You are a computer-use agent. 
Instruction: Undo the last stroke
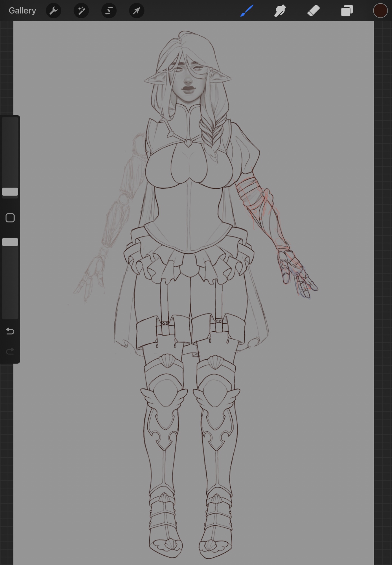point(10,331)
